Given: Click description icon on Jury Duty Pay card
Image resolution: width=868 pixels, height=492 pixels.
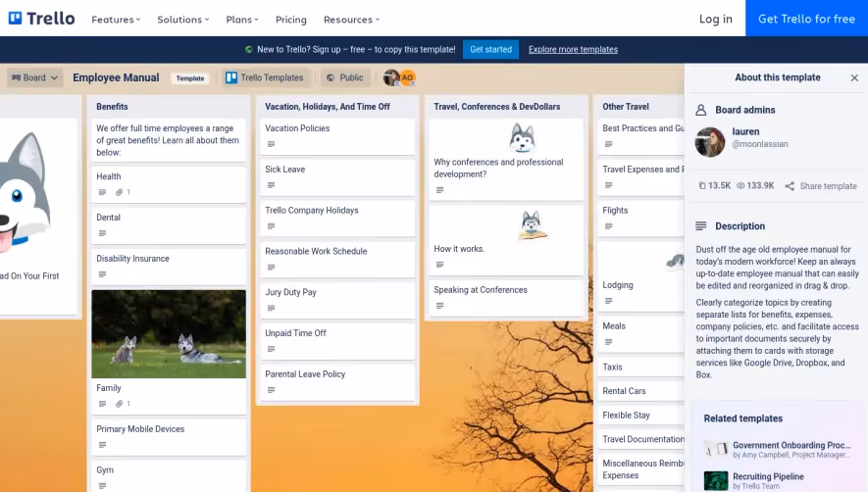Looking at the screenshot, I should tap(272, 309).
